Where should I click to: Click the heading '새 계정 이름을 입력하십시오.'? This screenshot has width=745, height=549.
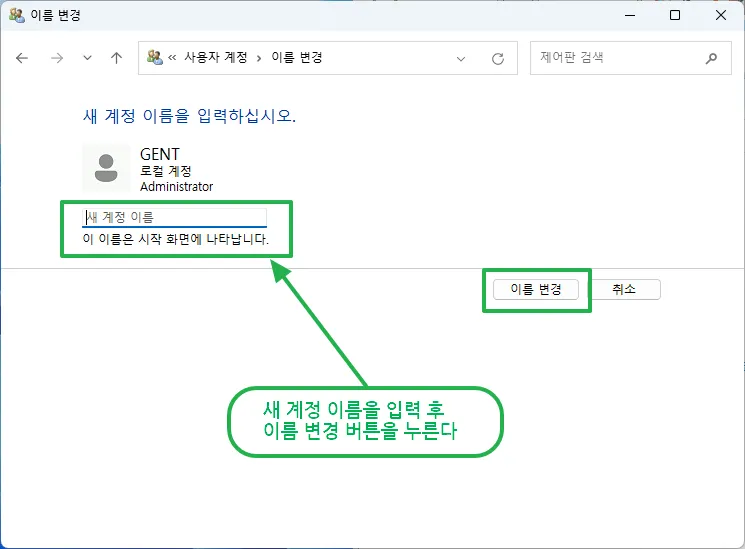[190, 116]
